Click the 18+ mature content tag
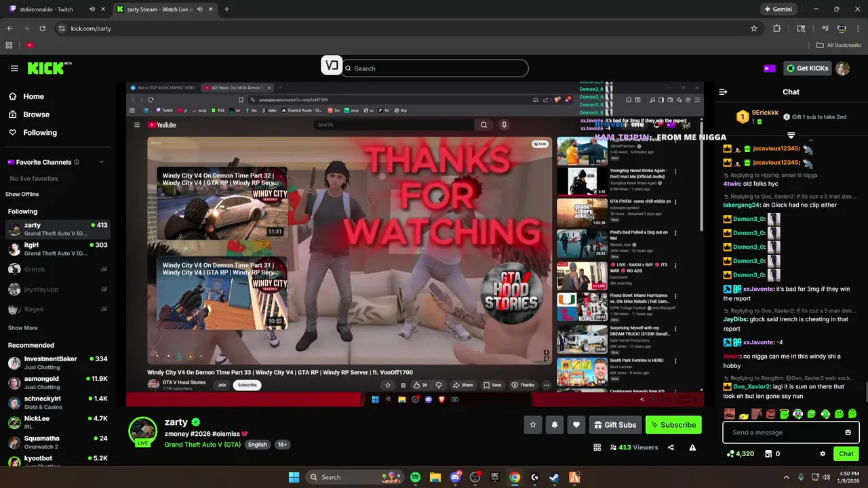The width and height of the screenshot is (868, 488). click(x=282, y=445)
